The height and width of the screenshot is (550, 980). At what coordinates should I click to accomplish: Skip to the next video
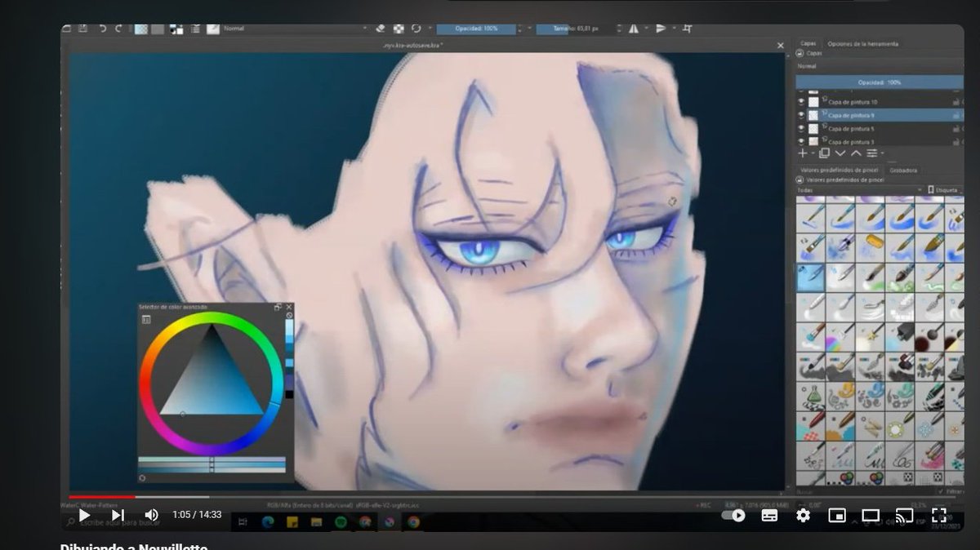coord(118,515)
